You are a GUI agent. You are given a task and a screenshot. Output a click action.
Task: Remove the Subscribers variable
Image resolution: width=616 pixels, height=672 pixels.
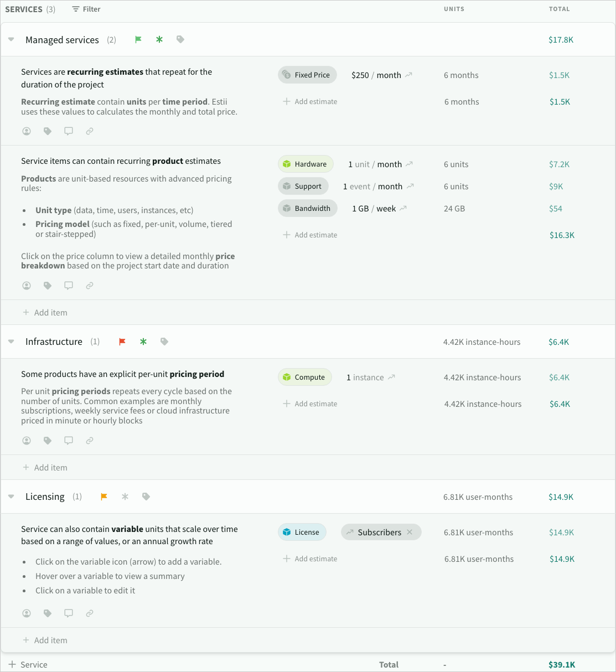(410, 532)
